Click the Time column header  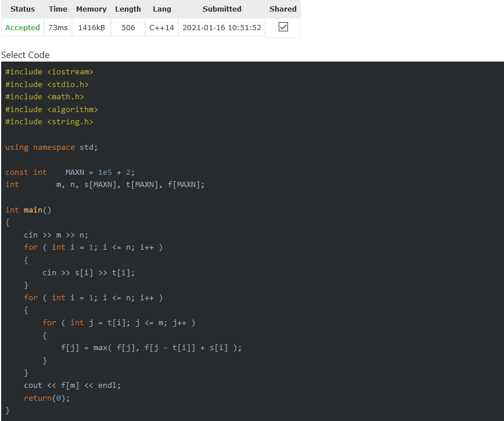58,9
